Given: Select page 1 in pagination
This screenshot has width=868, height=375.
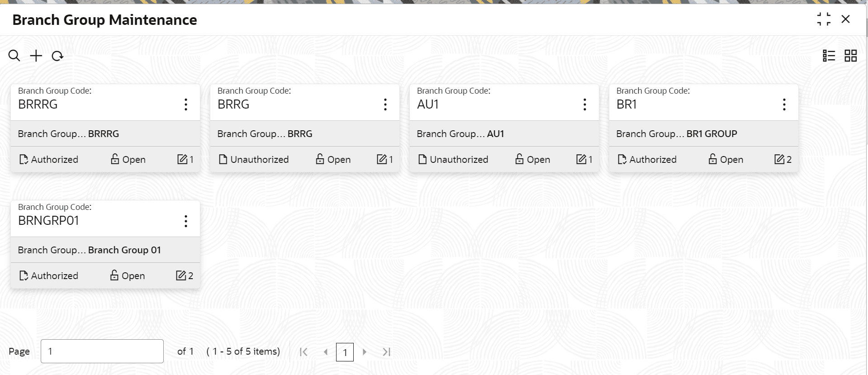Looking at the screenshot, I should click(345, 352).
